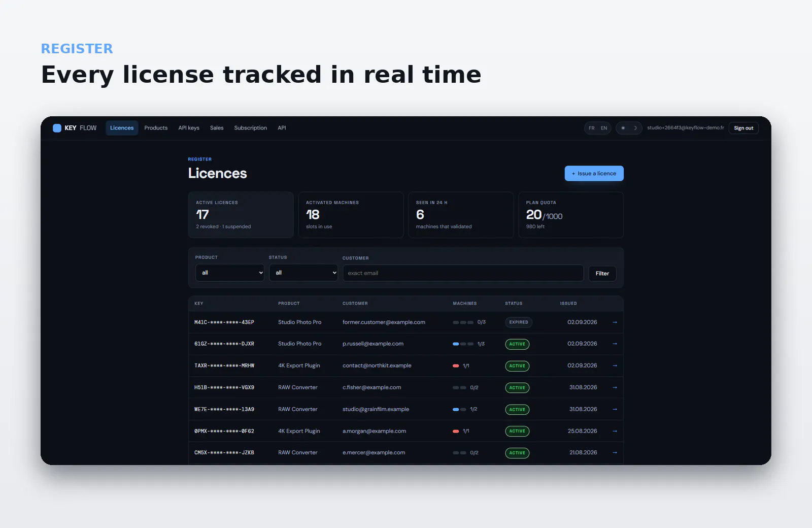This screenshot has width=812, height=528.
Task: Open arrow for licence CM5X-****-****-JZKB
Action: coord(615,452)
